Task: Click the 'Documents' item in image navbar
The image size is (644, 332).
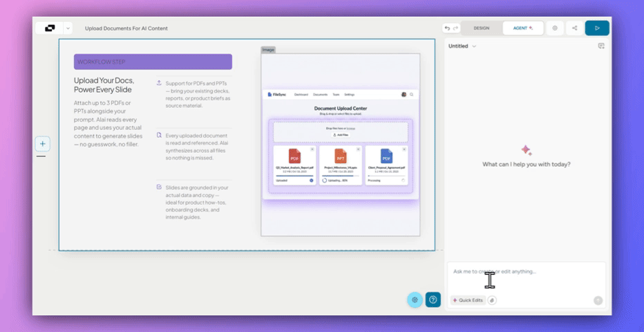Action: pyautogui.click(x=321, y=95)
